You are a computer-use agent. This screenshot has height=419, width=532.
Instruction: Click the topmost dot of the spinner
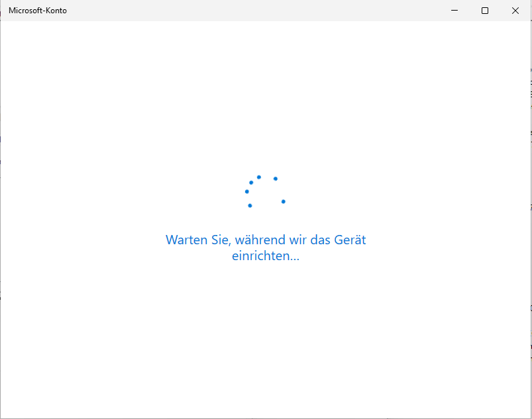click(x=259, y=177)
